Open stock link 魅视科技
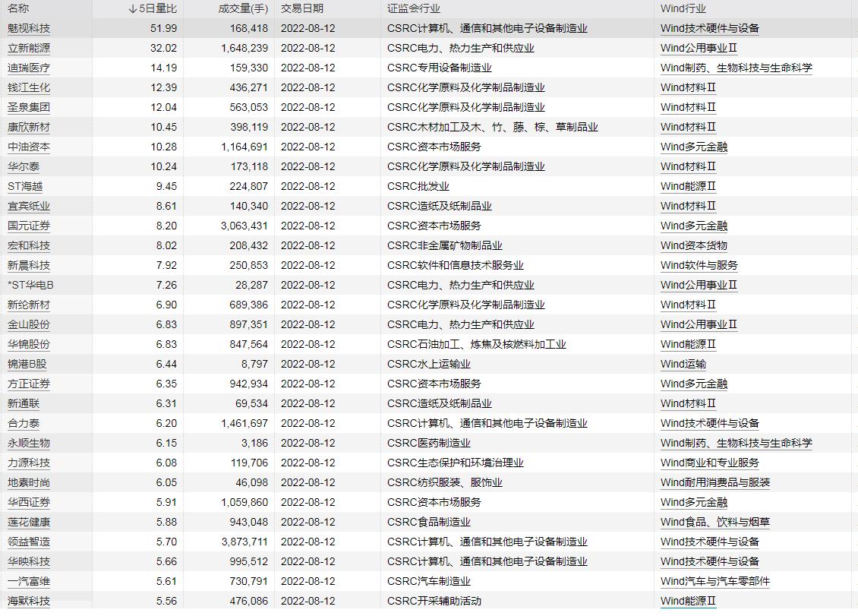The height and width of the screenshot is (616, 858). pyautogui.click(x=29, y=28)
